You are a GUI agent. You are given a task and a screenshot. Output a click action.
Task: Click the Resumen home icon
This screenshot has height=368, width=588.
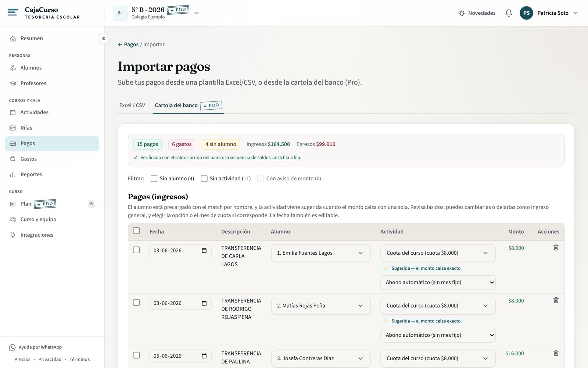(13, 39)
